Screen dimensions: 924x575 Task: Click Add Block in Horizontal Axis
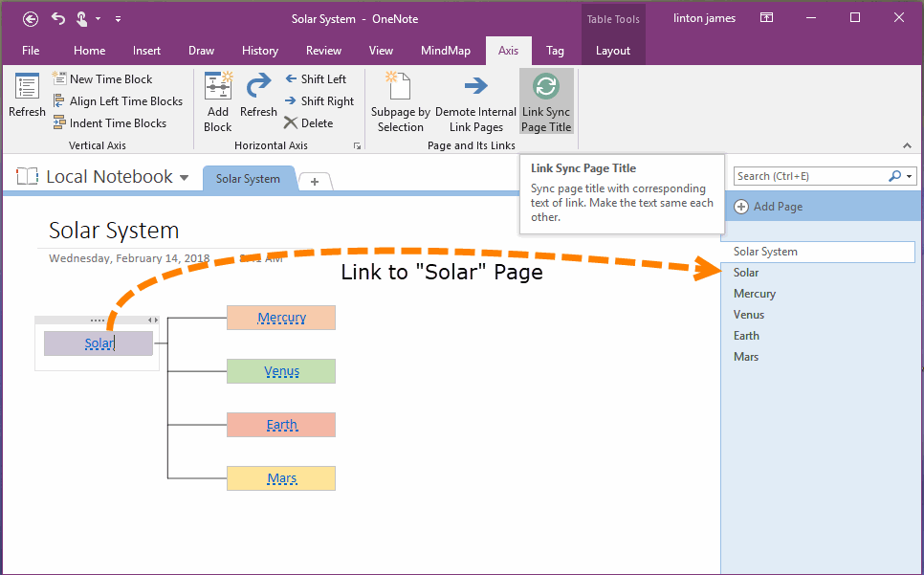tap(218, 102)
